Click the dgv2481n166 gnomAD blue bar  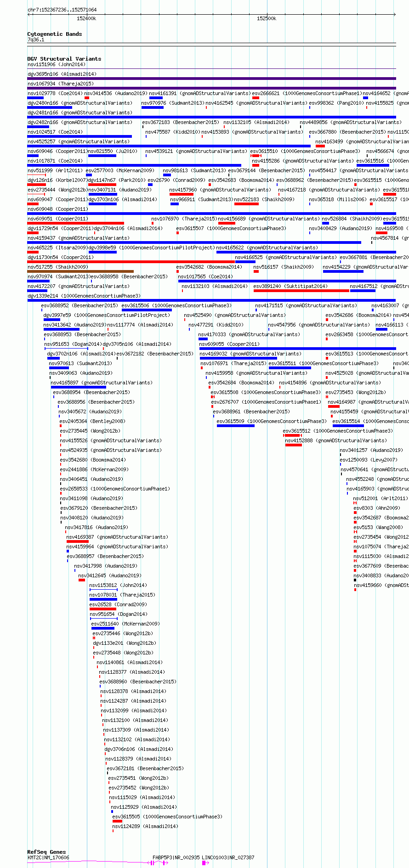click(x=211, y=117)
